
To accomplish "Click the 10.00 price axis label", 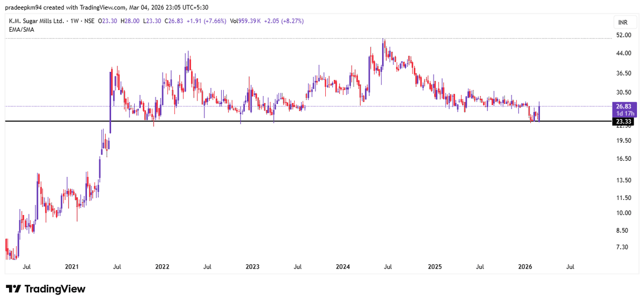I will 623,213.
